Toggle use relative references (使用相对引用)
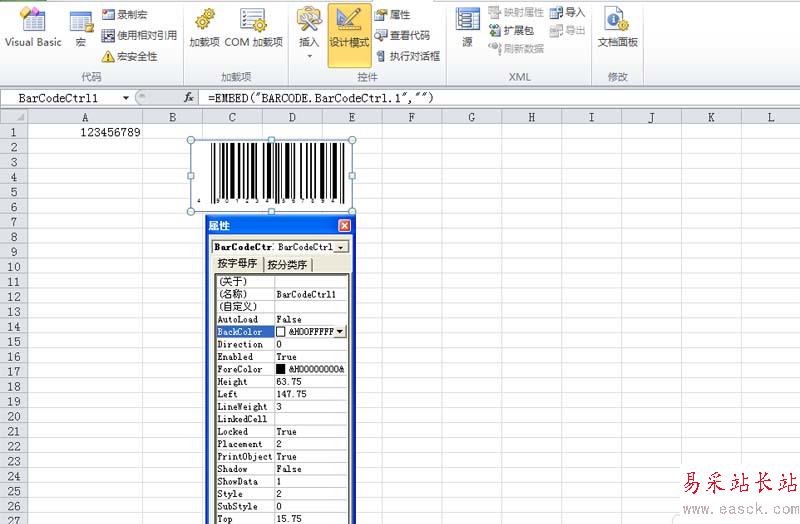This screenshot has width=800, height=524. (x=139, y=35)
